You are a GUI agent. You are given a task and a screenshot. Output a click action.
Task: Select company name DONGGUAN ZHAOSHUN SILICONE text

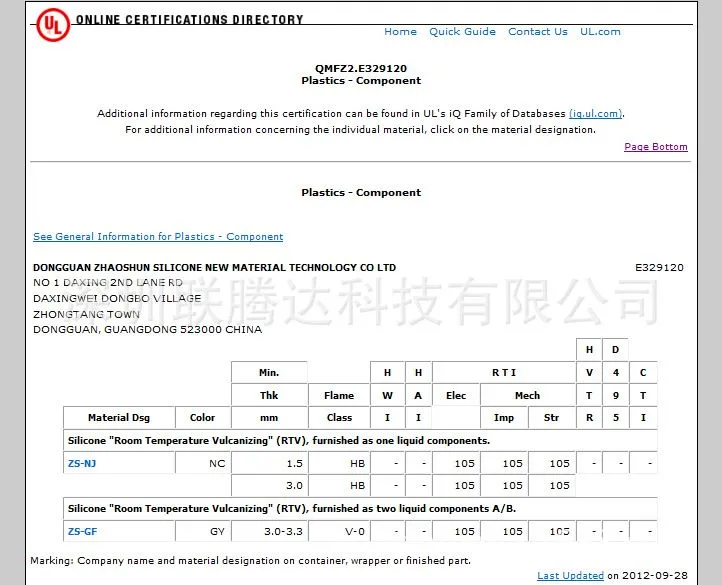(x=214, y=268)
